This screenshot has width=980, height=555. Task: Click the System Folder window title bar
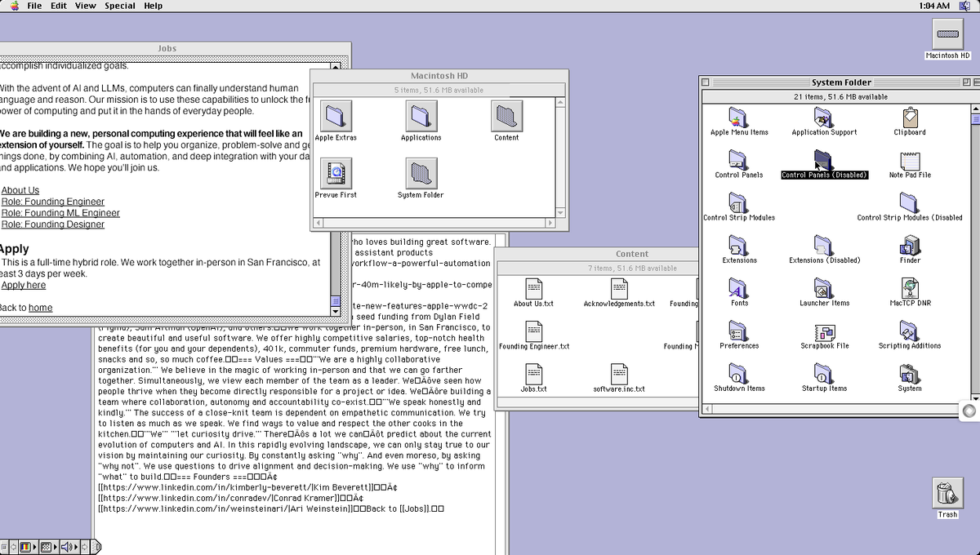tap(841, 82)
